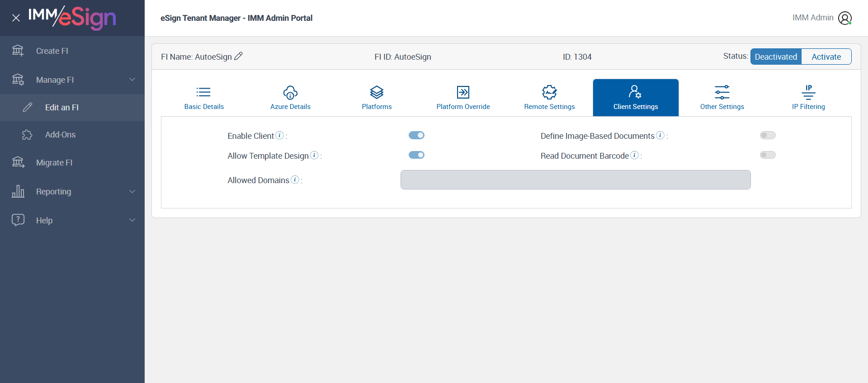Expand the Help chevron
Viewport: 868px width, 383px height.
[132, 220]
